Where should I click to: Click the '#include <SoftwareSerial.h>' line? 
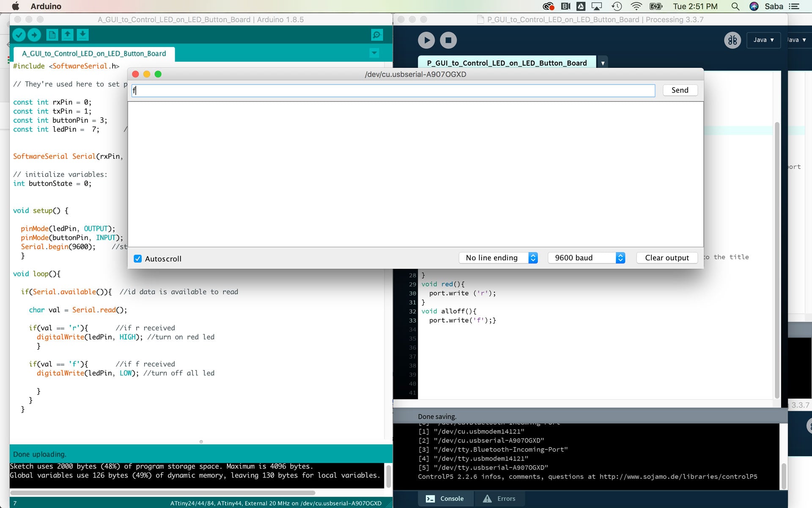(66, 66)
